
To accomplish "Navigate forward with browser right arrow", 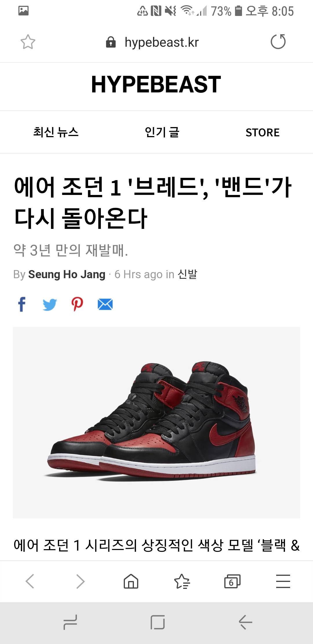I will point(80,581).
